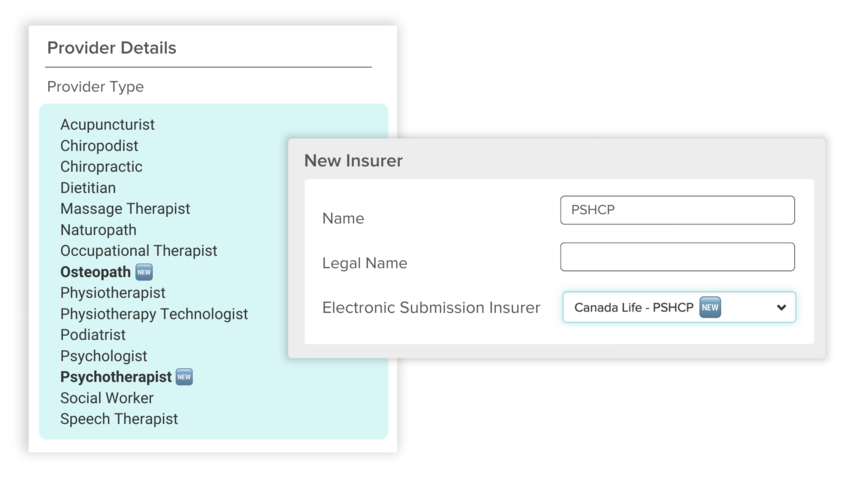Click the NEW badge in insurer dropdown

coord(710,307)
